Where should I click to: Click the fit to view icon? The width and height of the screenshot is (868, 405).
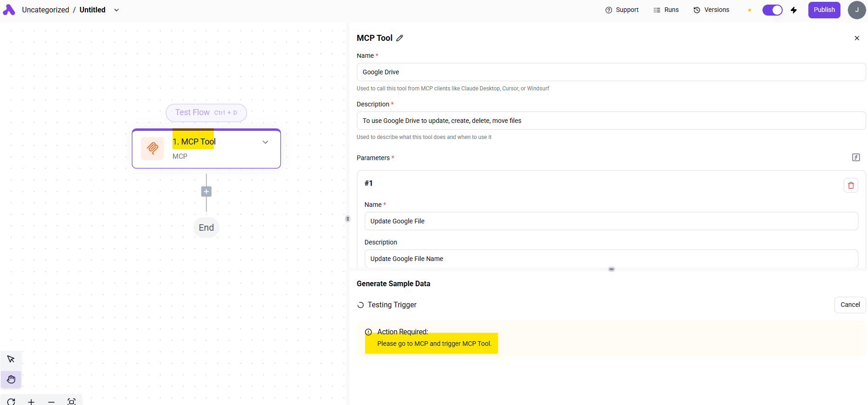coord(72,402)
